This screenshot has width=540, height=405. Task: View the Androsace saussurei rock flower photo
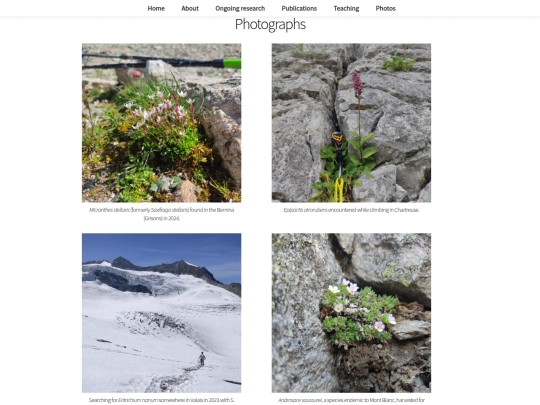click(x=351, y=313)
